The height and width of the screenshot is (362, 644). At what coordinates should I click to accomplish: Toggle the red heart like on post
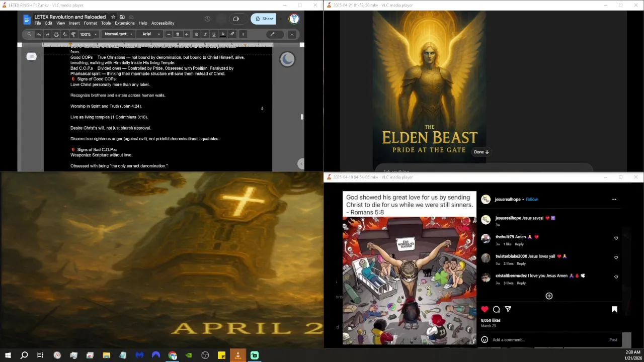click(485, 309)
